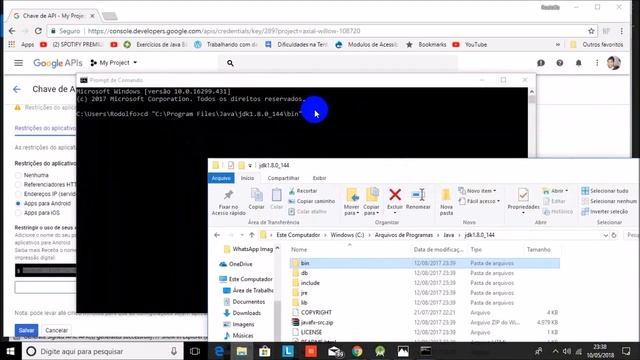Open Task View on taskbar
640x360 pixels.
click(195, 351)
